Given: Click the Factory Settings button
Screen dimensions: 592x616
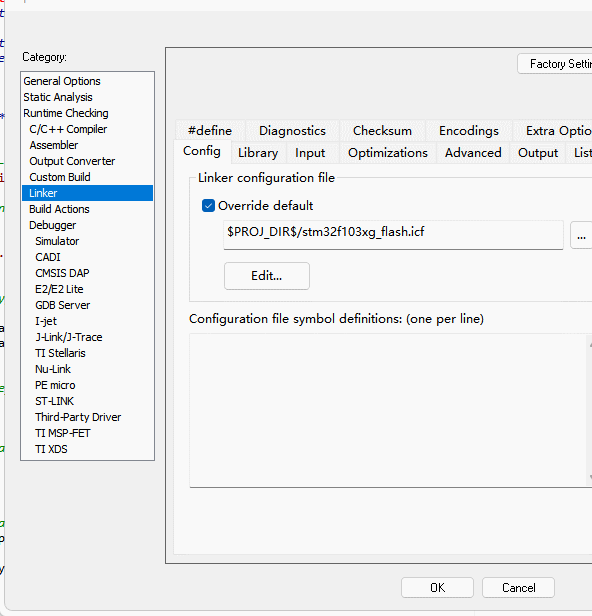Looking at the screenshot, I should tap(555, 64).
